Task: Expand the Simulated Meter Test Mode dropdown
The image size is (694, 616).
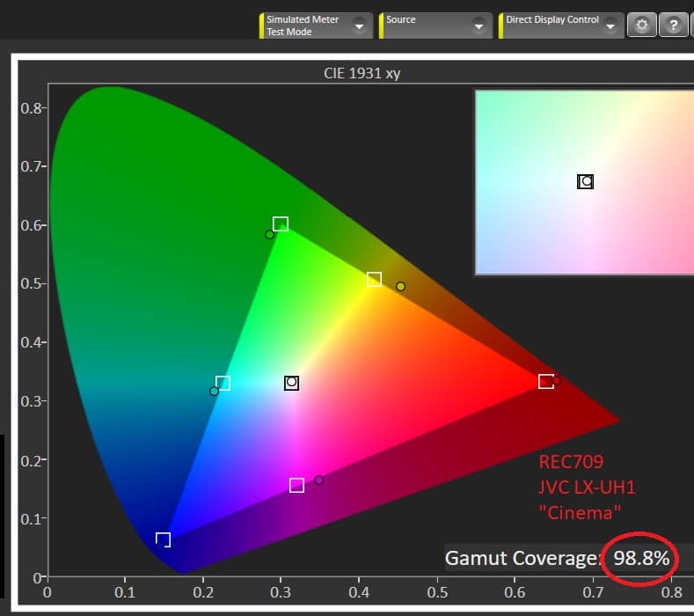Action: (360, 26)
